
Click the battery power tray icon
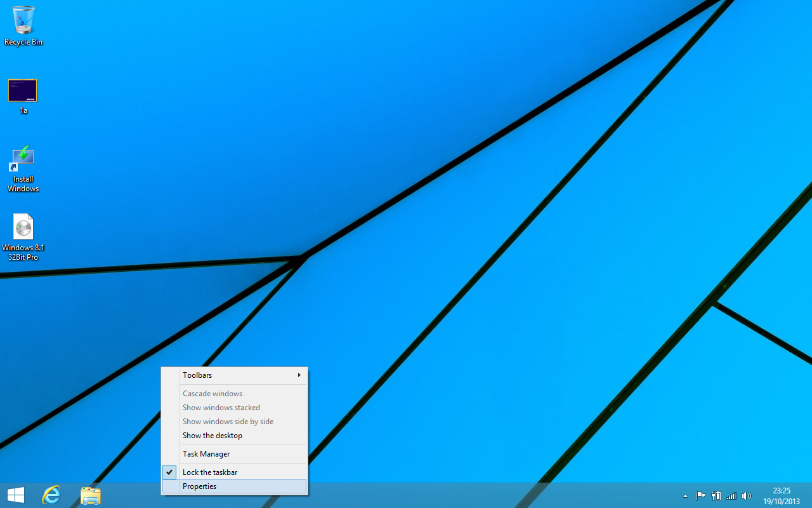716,496
